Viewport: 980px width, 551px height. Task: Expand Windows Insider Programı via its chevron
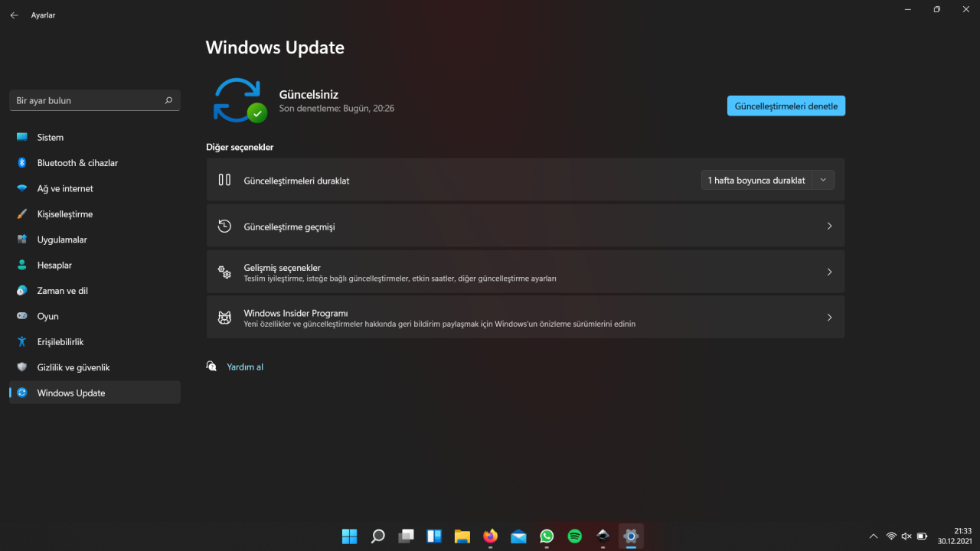[x=829, y=318]
